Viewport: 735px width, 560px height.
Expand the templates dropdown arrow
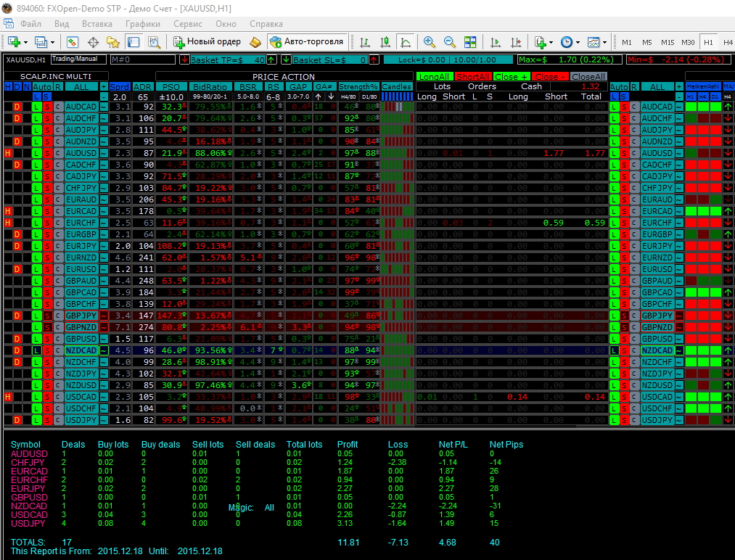click(604, 42)
